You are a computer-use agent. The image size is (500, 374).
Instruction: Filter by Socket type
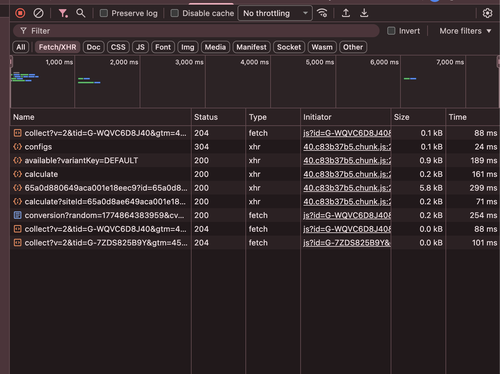point(289,47)
